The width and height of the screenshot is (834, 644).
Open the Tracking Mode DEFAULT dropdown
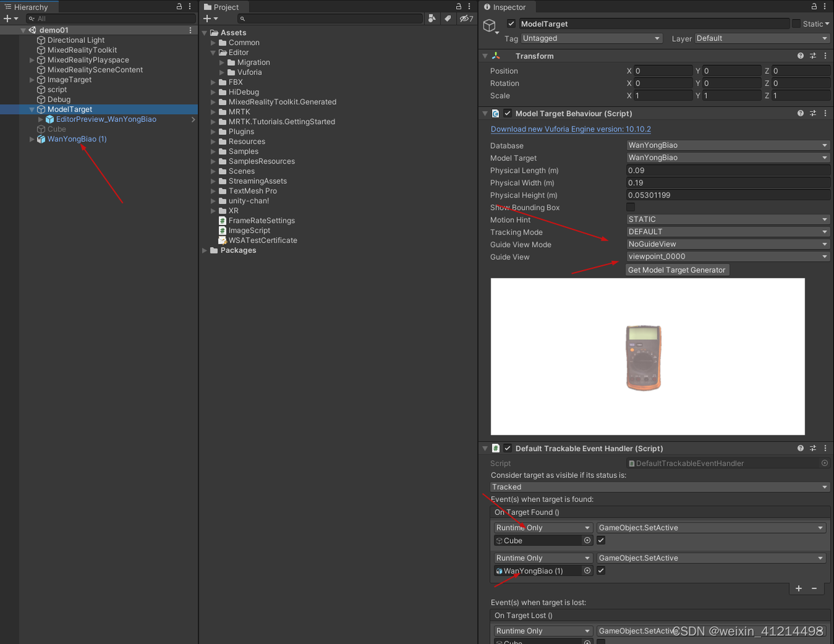coord(728,231)
